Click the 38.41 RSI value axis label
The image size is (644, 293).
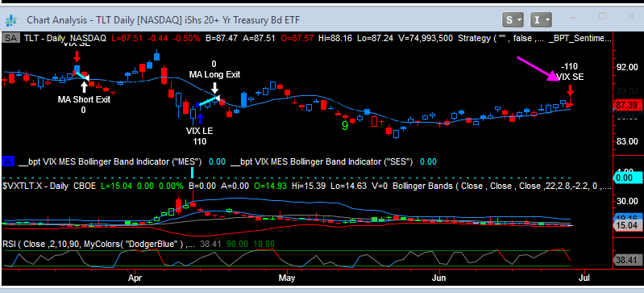[627, 260]
